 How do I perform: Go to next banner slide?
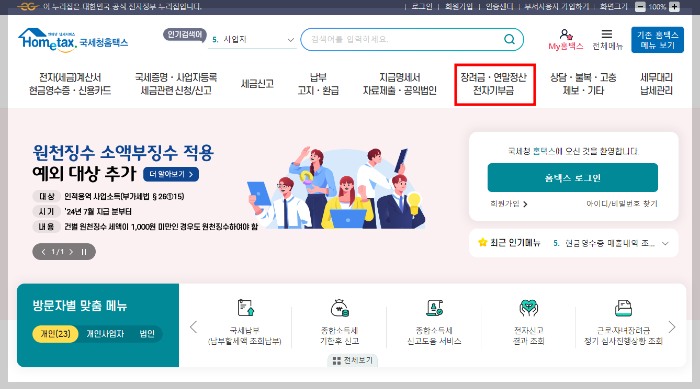(71, 252)
